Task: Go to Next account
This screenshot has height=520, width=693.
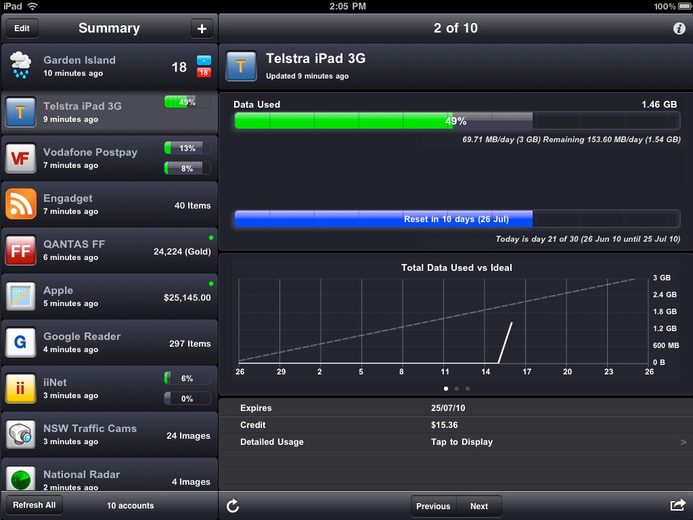Action: [479, 506]
